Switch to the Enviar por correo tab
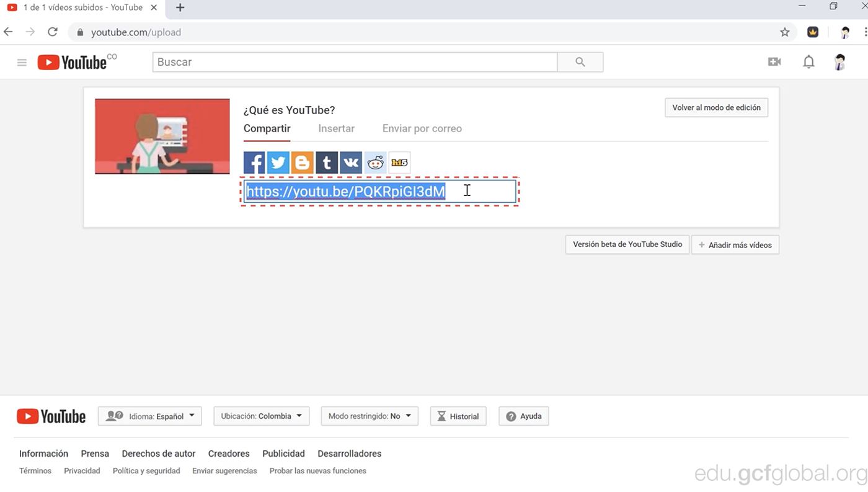Screen dimensions: 868x492 pyautogui.click(x=422, y=128)
